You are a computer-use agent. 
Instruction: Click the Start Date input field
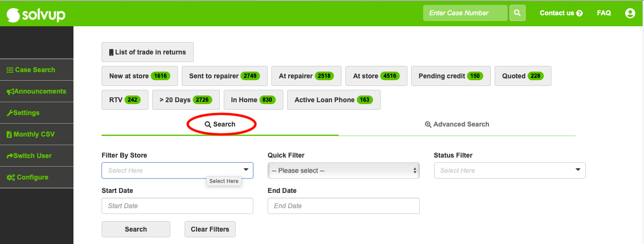click(177, 206)
